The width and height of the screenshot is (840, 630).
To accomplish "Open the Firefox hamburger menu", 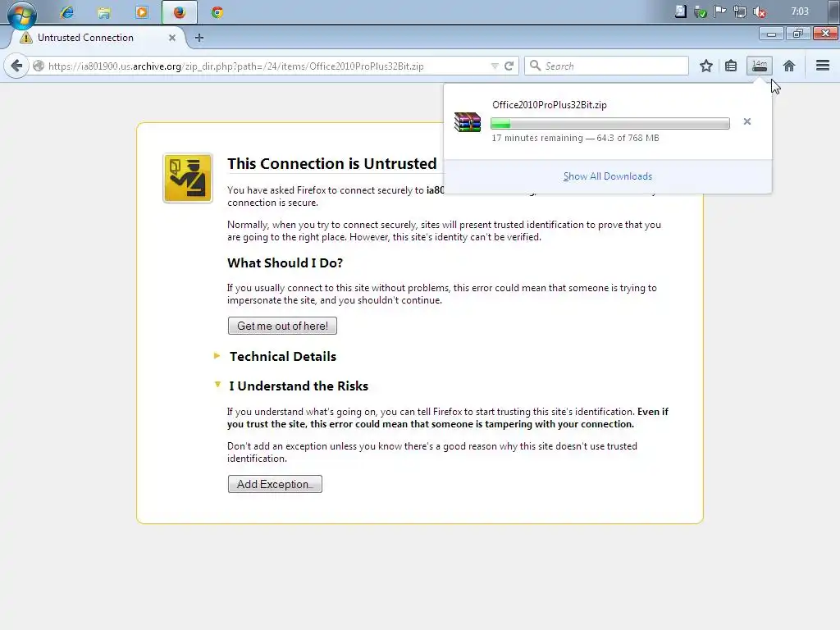I will pyautogui.click(x=822, y=66).
